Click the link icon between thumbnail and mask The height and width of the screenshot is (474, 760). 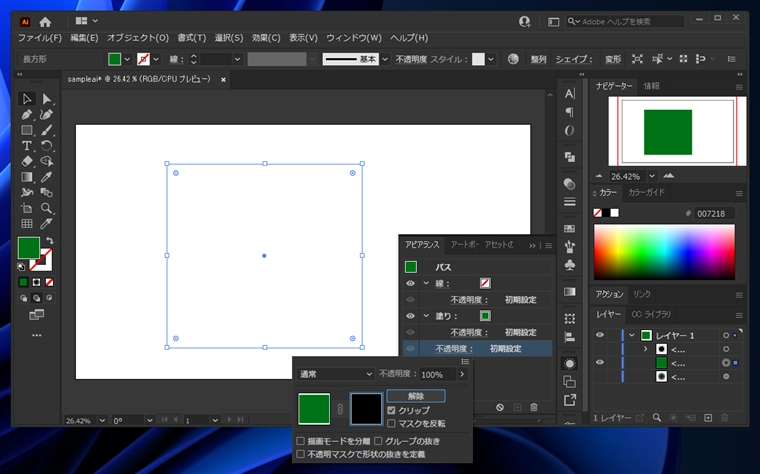click(x=340, y=409)
